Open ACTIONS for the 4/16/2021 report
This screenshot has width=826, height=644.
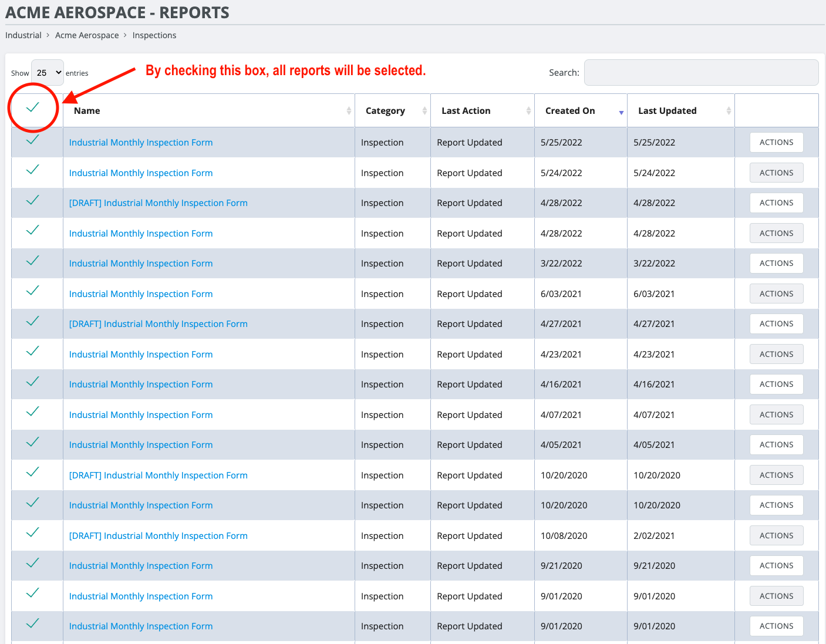[776, 385]
